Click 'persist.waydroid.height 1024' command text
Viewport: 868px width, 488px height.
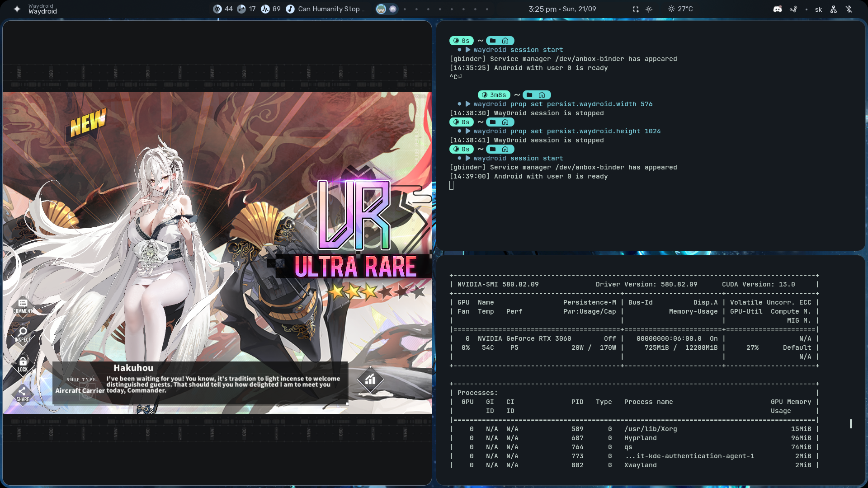click(x=604, y=131)
